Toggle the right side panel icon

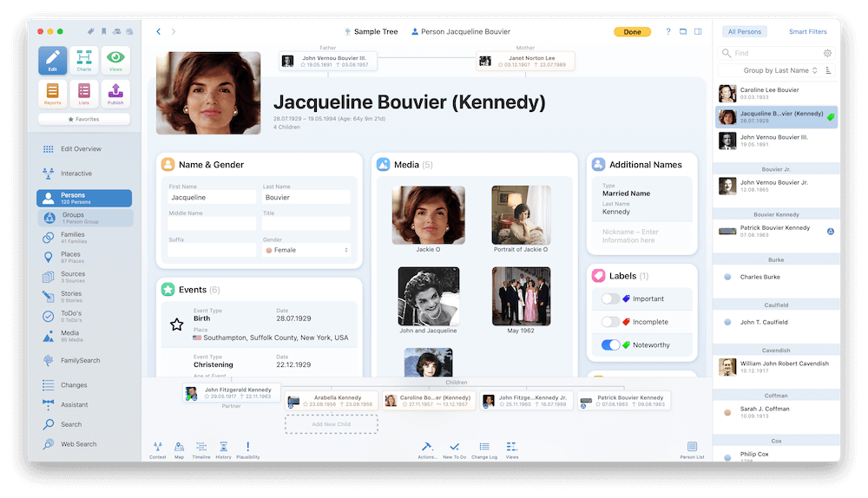pos(698,31)
